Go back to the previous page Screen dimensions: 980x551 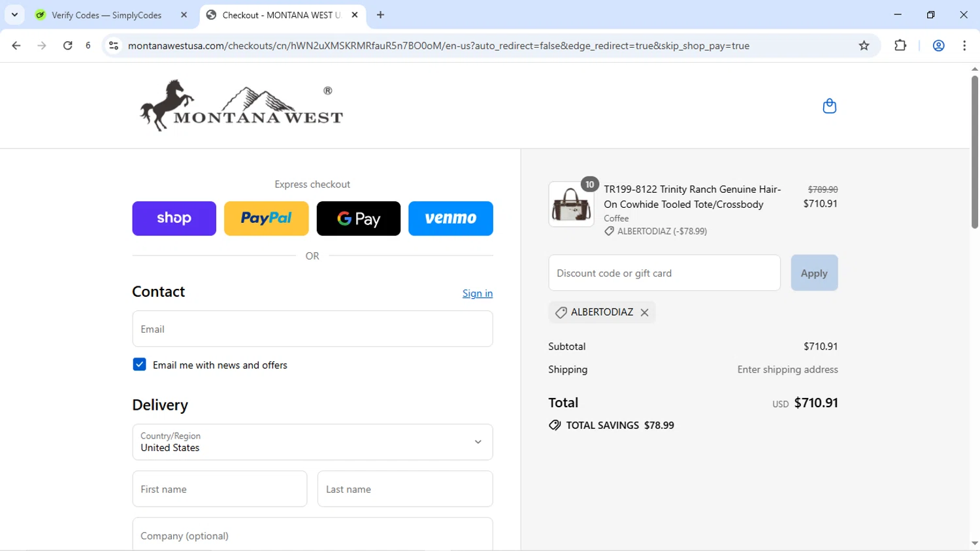pos(16,46)
